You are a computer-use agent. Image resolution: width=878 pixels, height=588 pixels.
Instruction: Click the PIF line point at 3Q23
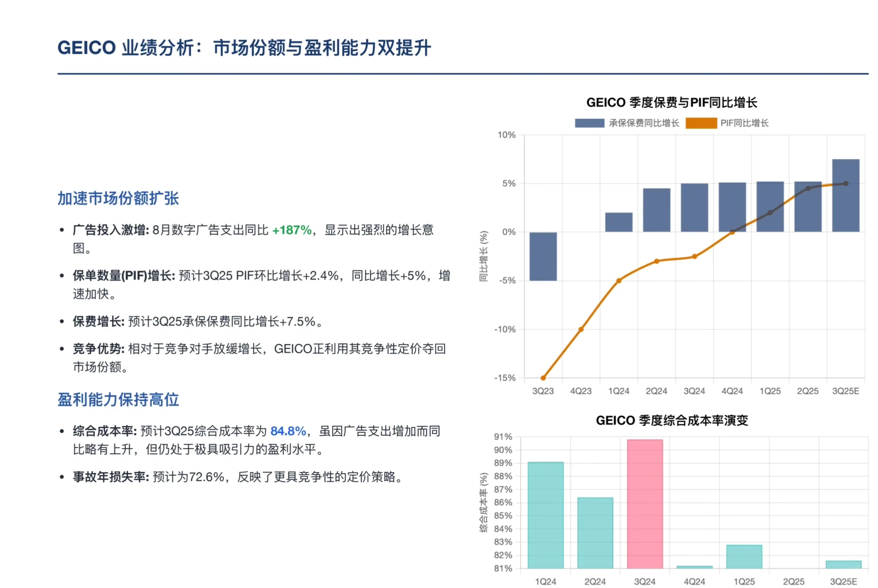(x=543, y=378)
